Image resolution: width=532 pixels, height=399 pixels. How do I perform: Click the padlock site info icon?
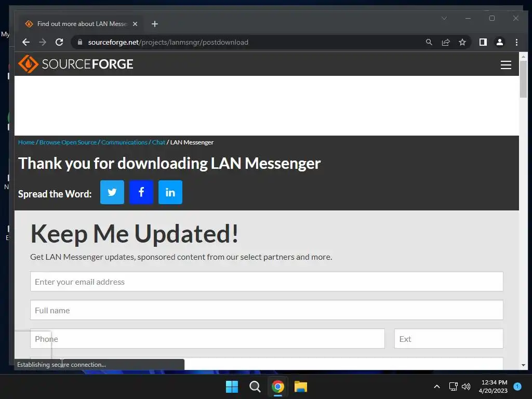coord(80,42)
